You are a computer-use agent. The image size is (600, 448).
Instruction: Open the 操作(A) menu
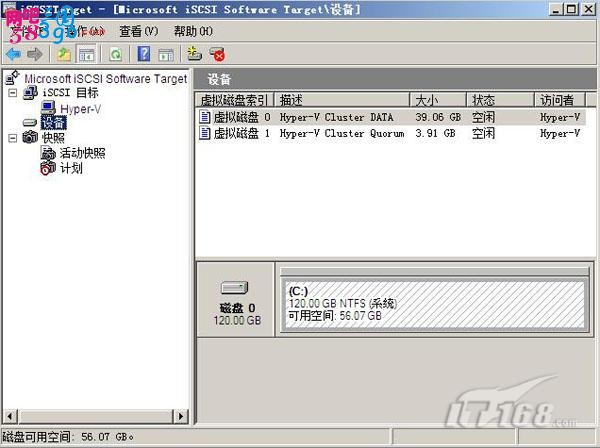pyautogui.click(x=86, y=31)
